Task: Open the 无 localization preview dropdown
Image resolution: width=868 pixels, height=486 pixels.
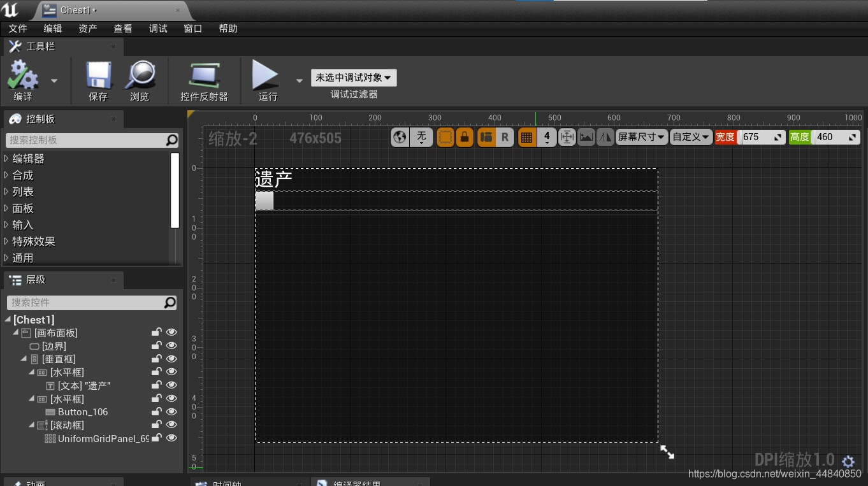Action: tap(421, 137)
